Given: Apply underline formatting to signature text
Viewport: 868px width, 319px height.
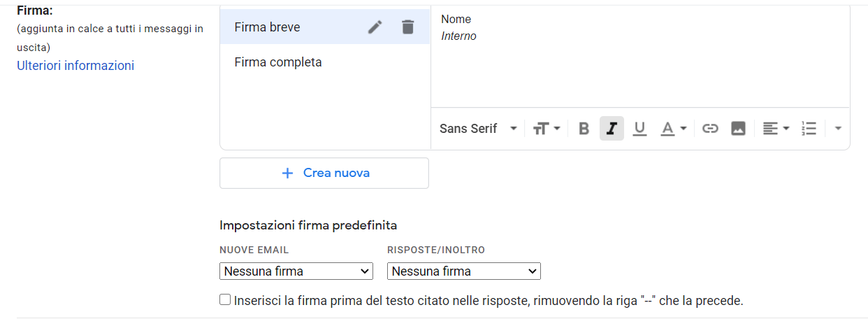Looking at the screenshot, I should click(x=639, y=129).
